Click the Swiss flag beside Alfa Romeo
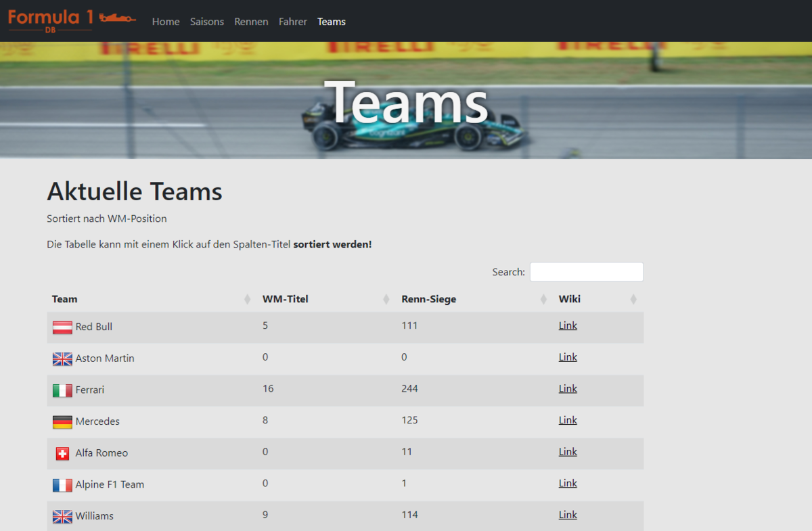 62,454
